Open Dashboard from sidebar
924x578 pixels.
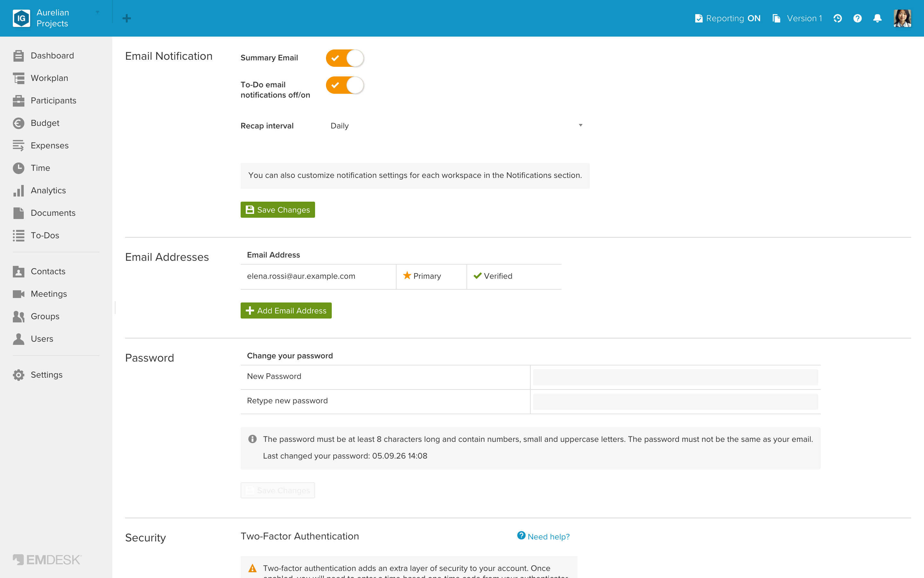point(52,56)
